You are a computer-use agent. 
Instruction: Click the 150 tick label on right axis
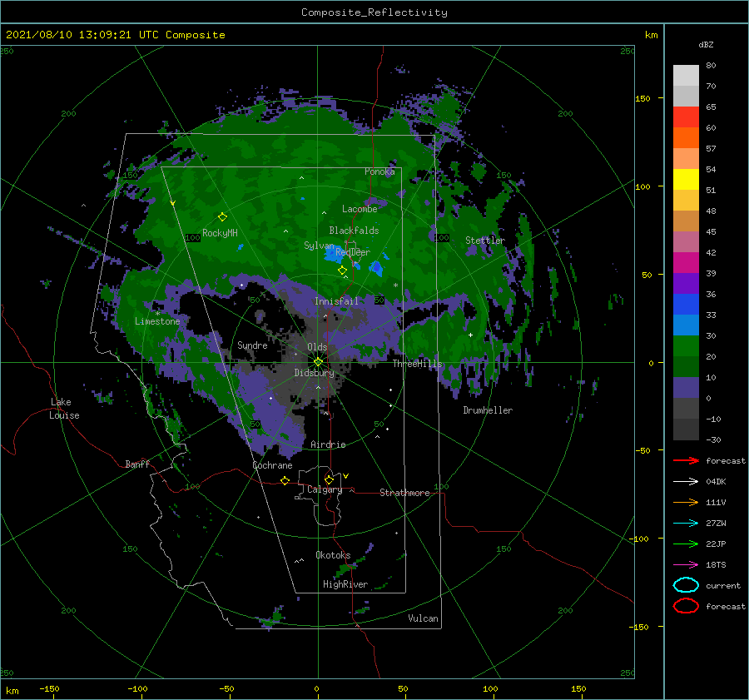(642, 98)
